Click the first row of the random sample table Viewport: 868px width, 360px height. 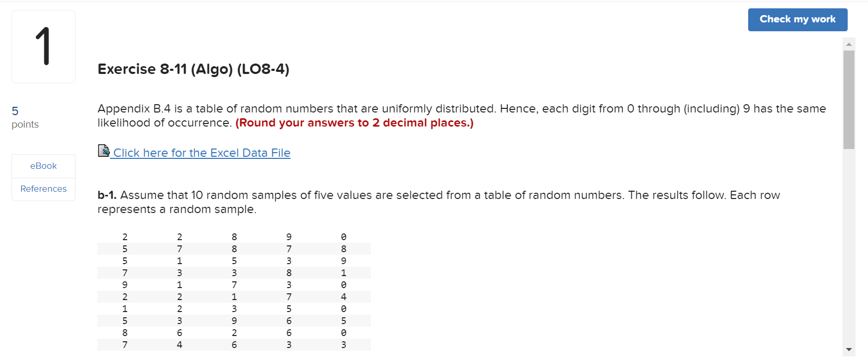coord(234,237)
